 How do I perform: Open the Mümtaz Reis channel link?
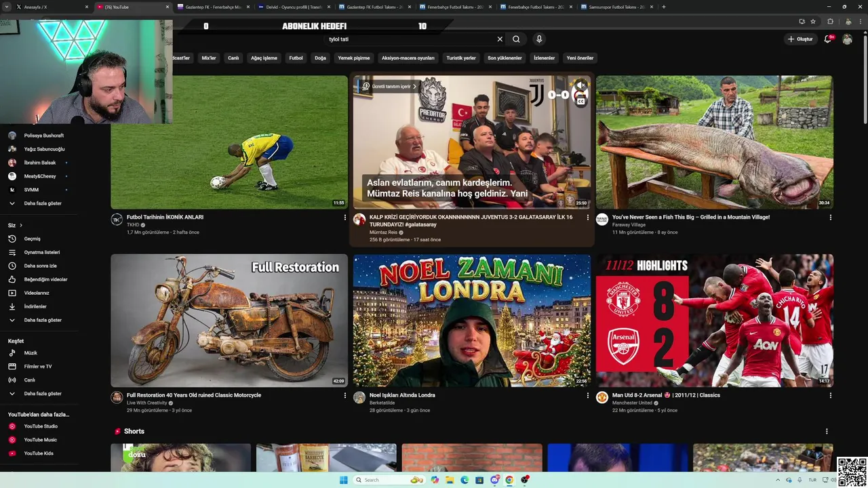[383, 232]
